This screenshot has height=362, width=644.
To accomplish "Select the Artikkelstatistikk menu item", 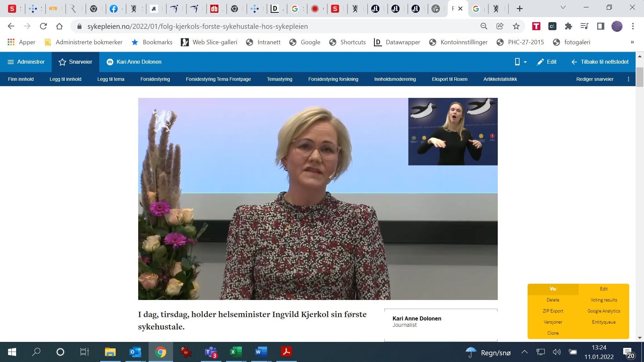I will pyautogui.click(x=500, y=79).
